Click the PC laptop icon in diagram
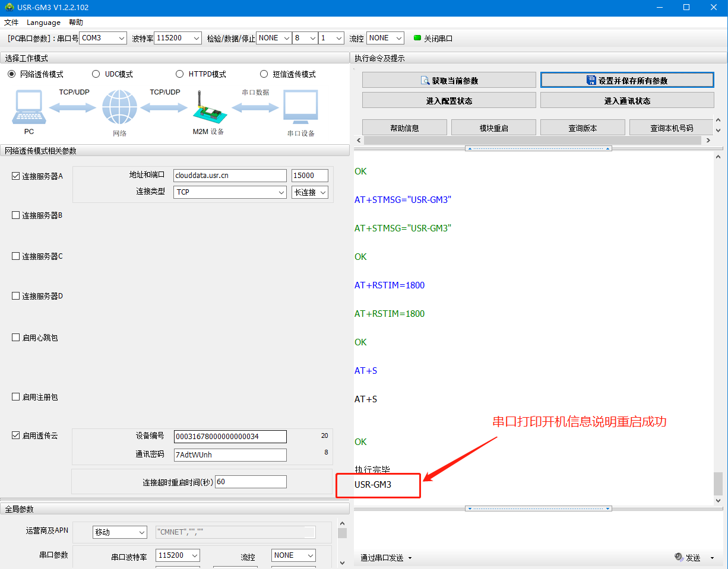The width and height of the screenshot is (728, 569). [x=29, y=107]
